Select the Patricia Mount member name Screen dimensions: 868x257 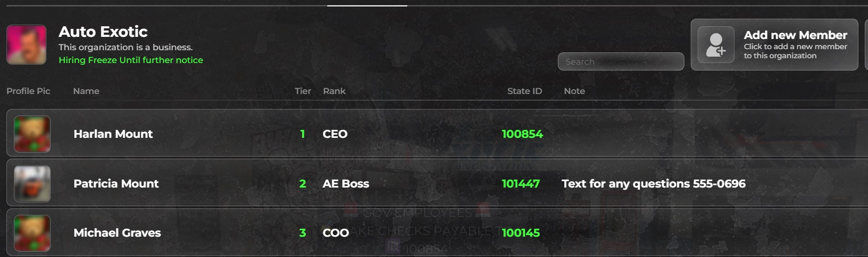click(x=116, y=184)
